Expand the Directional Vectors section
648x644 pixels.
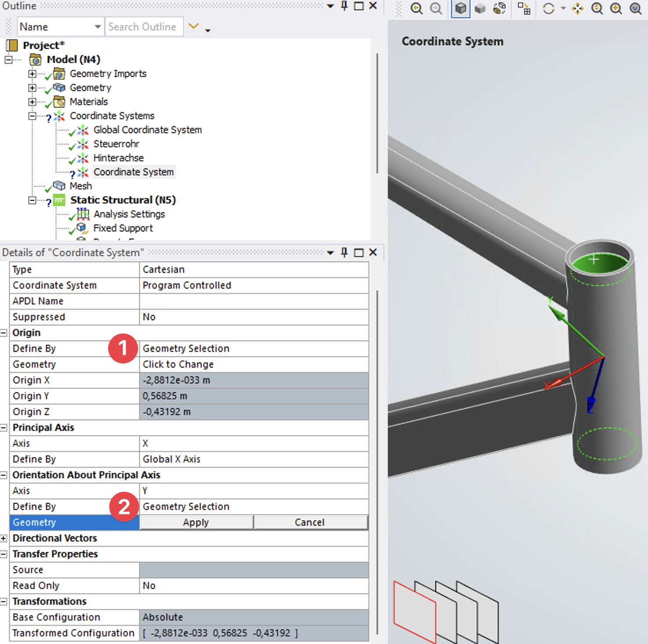(4, 539)
